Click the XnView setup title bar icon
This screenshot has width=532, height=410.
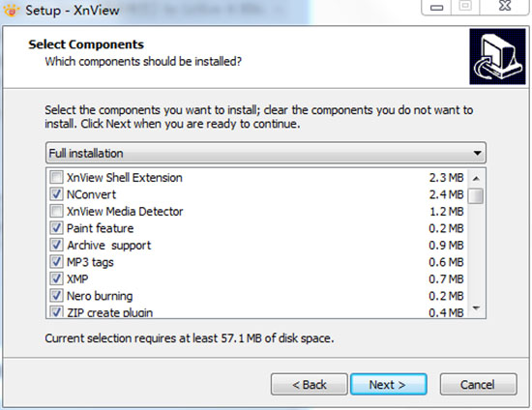(12, 11)
